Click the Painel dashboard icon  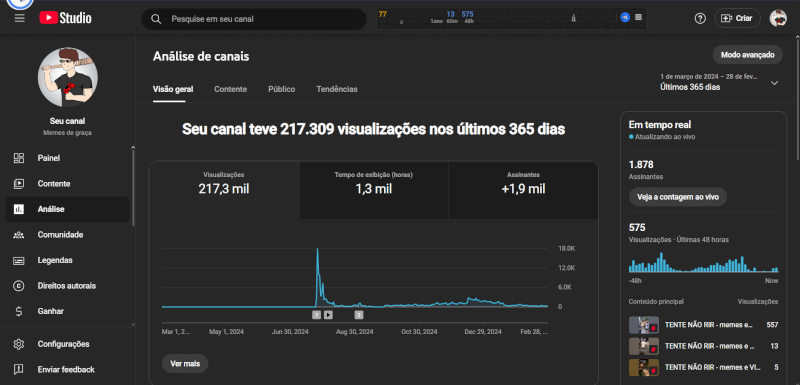(x=19, y=158)
